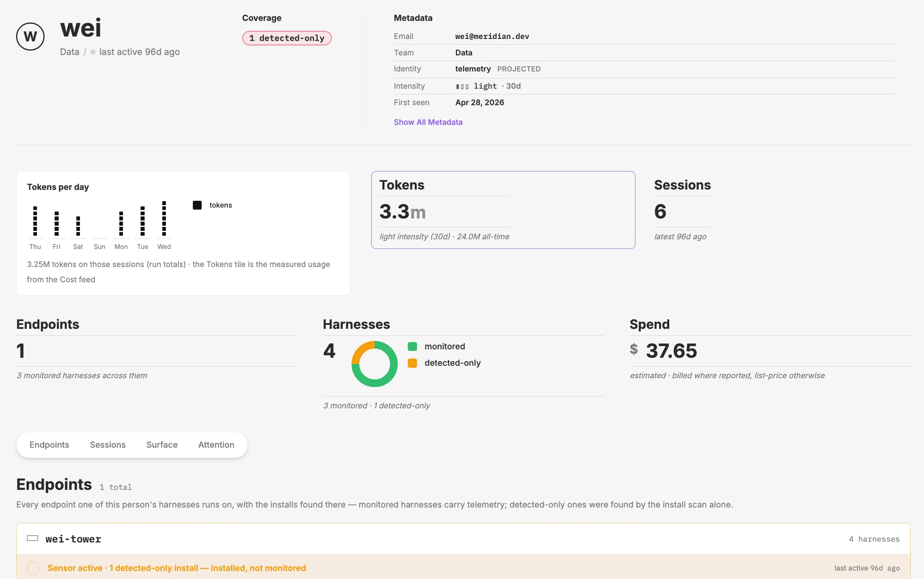Image resolution: width=924 pixels, height=579 pixels.
Task: Select the Sessions 6 tile
Action: (x=682, y=210)
